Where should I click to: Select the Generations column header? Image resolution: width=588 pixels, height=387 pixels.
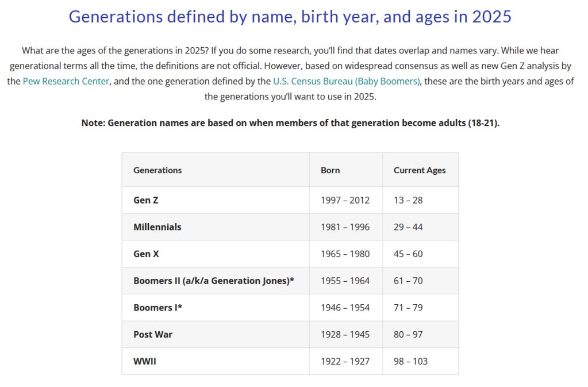pyautogui.click(x=157, y=170)
